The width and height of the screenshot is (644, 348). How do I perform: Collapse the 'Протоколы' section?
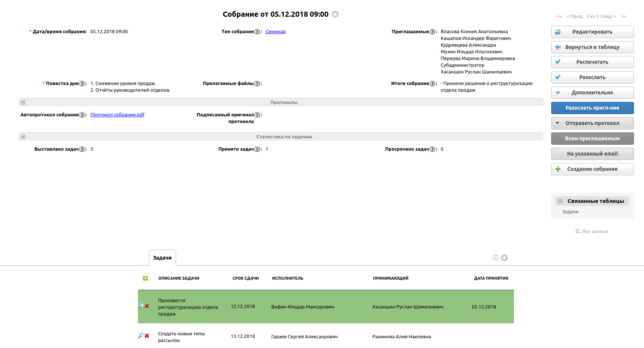(x=23, y=102)
